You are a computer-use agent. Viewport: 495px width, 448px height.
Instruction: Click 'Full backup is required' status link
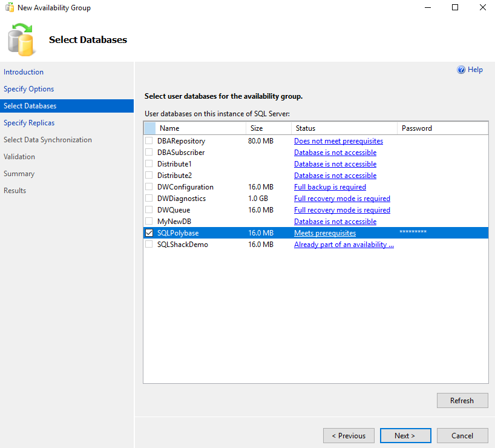330,187
